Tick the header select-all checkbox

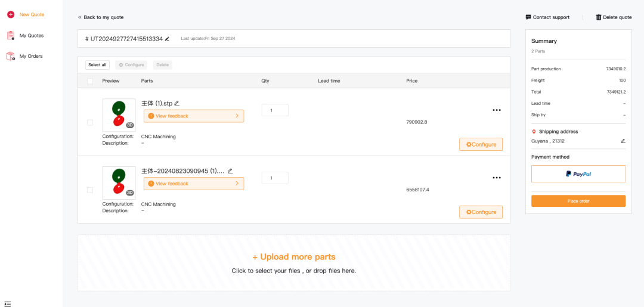[x=90, y=81]
